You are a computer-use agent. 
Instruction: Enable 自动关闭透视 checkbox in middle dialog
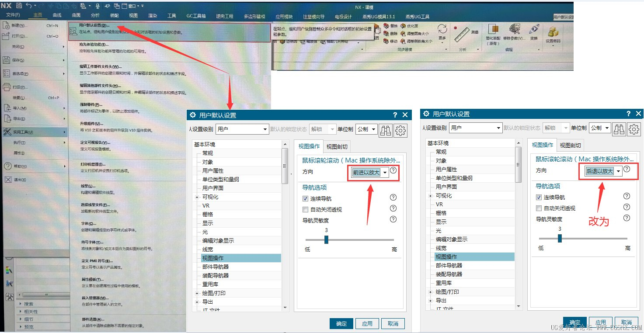[306, 209]
